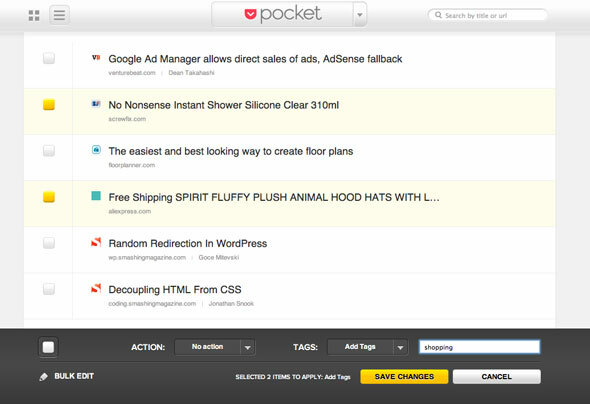Open The easiest and best looking floor plans article
590x404 pixels.
pos(231,151)
